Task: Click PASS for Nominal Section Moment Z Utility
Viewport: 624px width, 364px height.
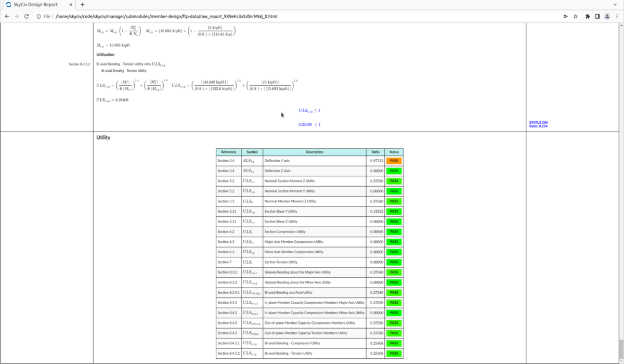Action: 393,181
